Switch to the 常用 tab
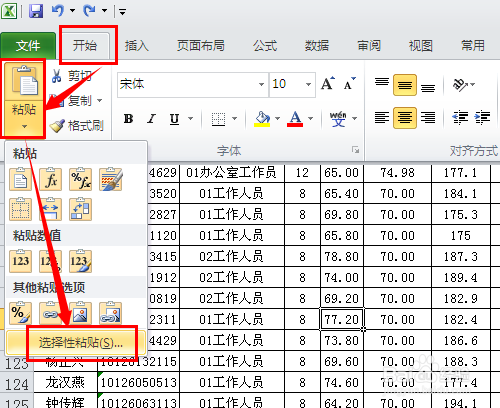Viewport: 500px width, 408px height. point(473,46)
